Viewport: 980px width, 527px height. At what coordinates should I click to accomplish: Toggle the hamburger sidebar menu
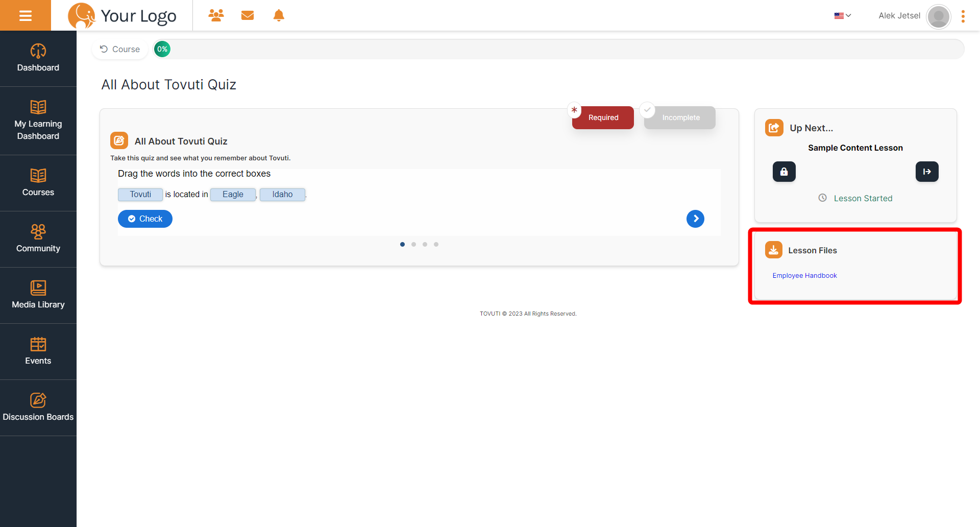[x=26, y=15]
